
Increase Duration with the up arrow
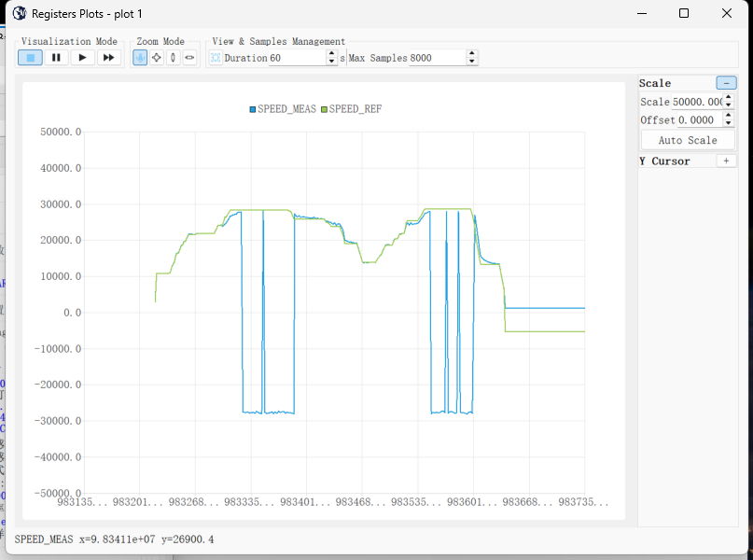click(331, 54)
